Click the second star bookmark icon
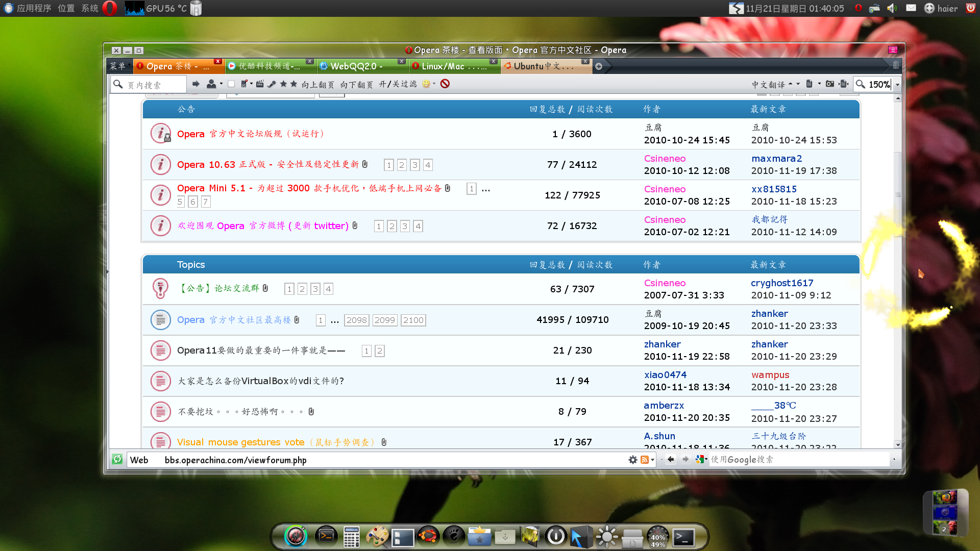 293,84
